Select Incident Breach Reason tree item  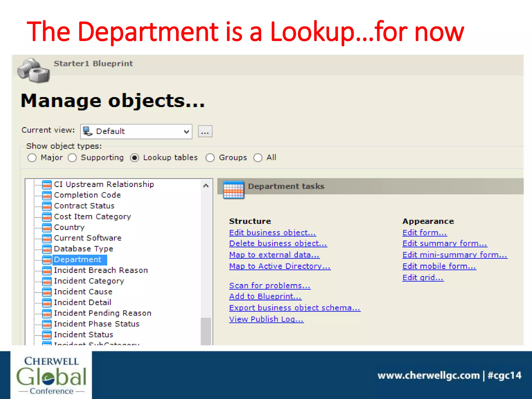point(101,270)
